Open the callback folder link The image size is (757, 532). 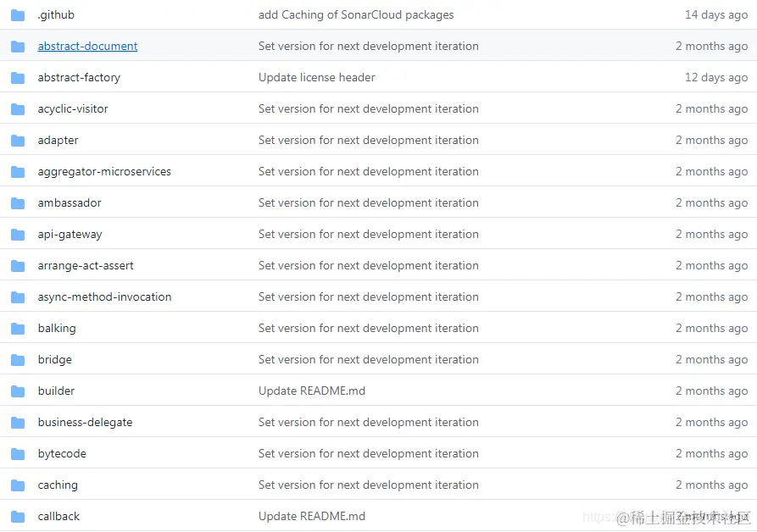coord(58,517)
